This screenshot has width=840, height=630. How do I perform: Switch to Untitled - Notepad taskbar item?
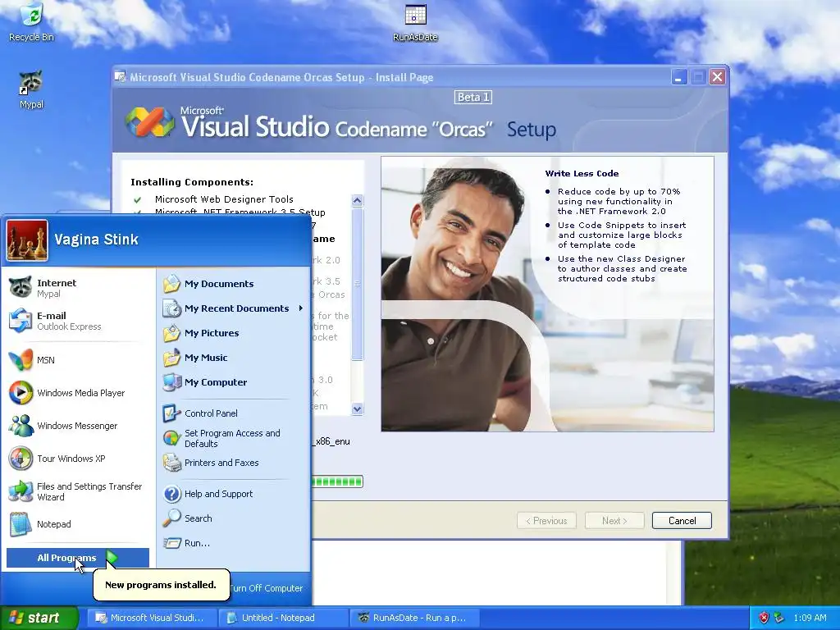[x=283, y=618]
